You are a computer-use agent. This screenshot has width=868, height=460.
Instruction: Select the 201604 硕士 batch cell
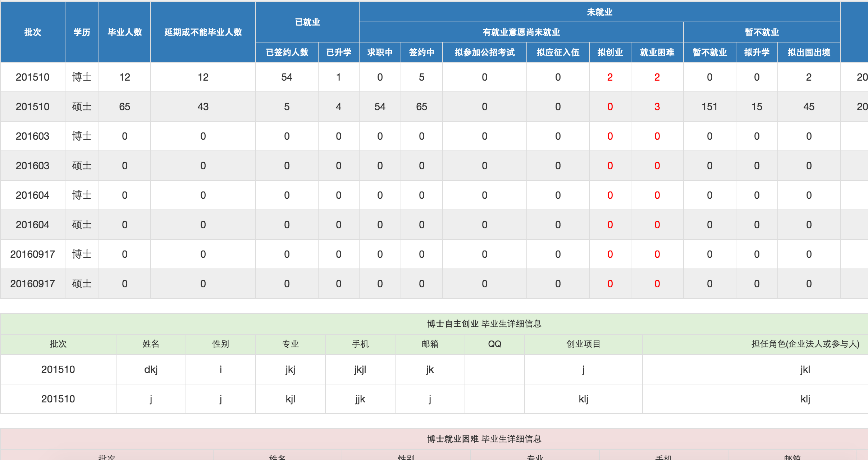pos(33,225)
